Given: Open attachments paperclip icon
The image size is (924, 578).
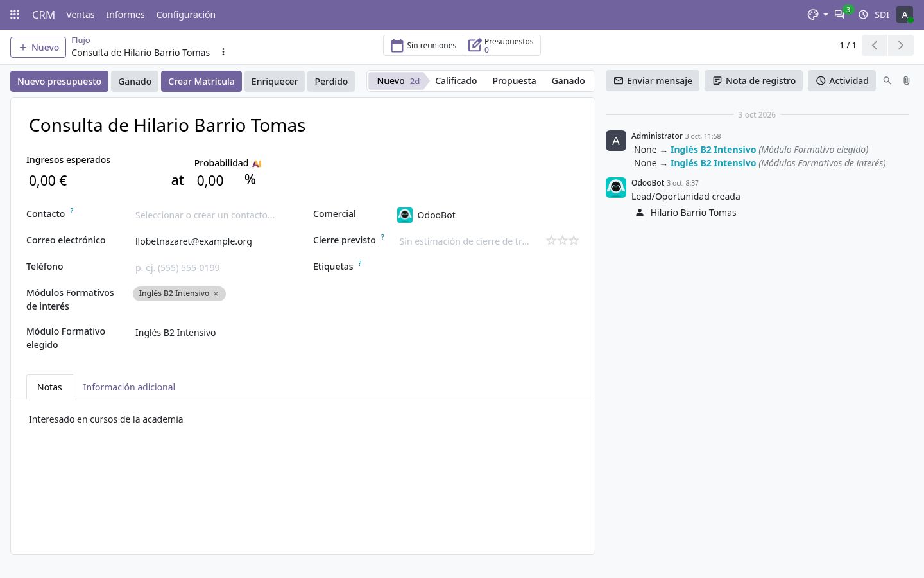Looking at the screenshot, I should point(906,81).
